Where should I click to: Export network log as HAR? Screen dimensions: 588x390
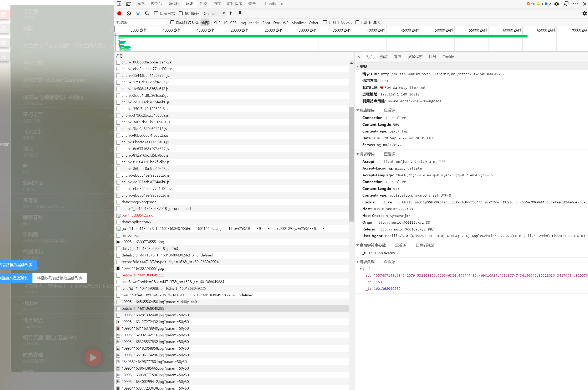pyautogui.click(x=240, y=14)
